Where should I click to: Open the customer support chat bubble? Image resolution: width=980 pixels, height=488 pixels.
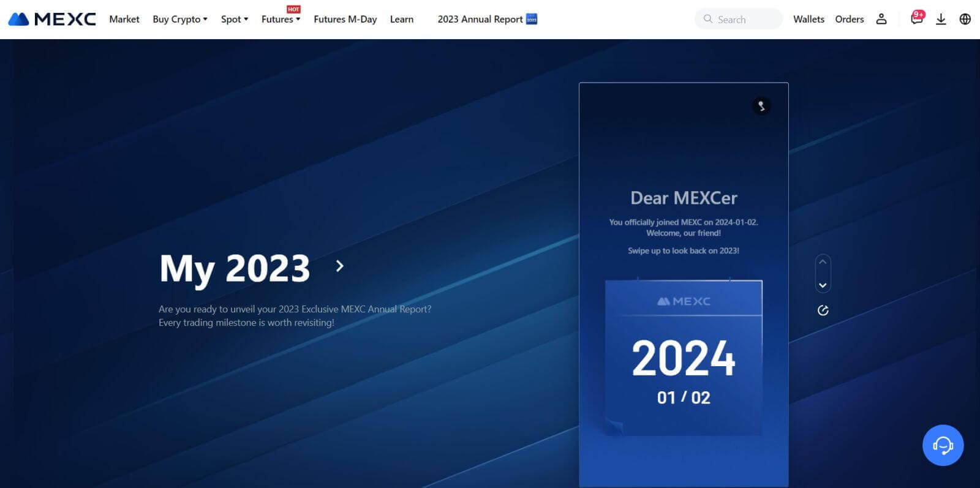(x=943, y=445)
